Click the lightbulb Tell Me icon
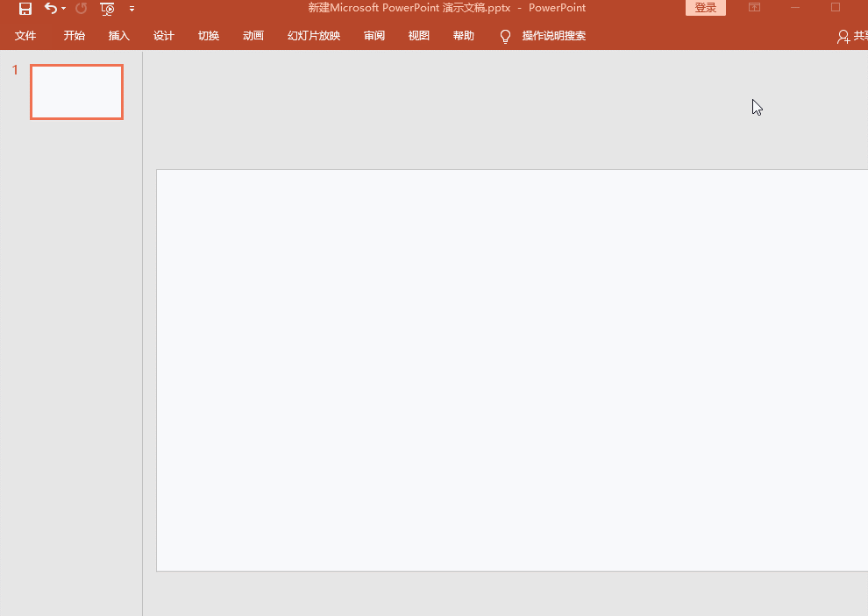Screen dimensions: 868x616 point(505,36)
